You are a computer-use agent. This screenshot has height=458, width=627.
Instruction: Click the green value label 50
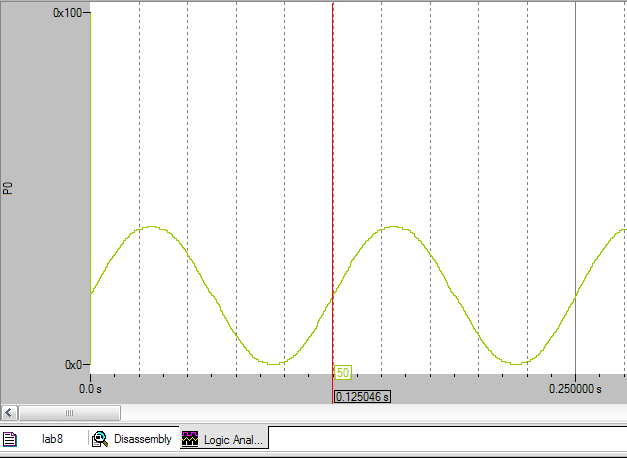point(343,372)
